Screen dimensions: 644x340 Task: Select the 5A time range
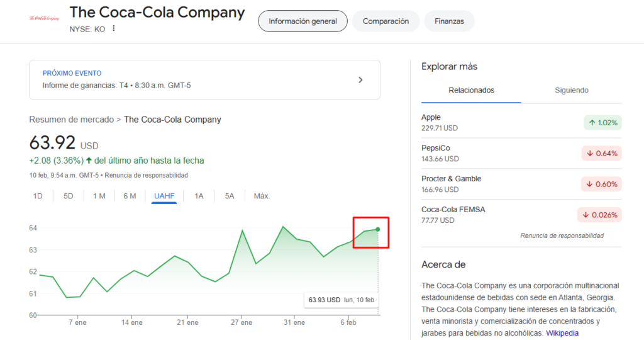point(229,196)
